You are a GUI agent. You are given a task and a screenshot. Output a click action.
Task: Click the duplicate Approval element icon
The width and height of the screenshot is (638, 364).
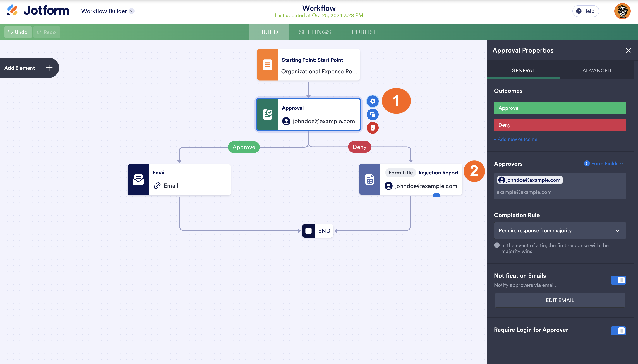pos(372,115)
